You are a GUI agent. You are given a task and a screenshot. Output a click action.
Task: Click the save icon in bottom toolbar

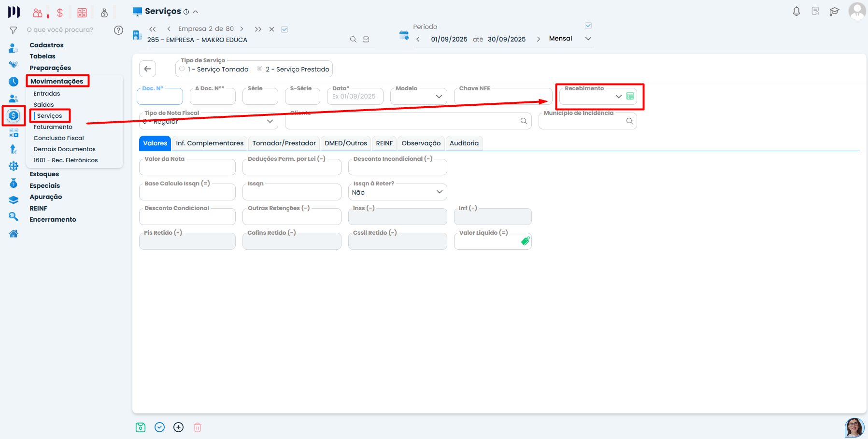(141, 427)
